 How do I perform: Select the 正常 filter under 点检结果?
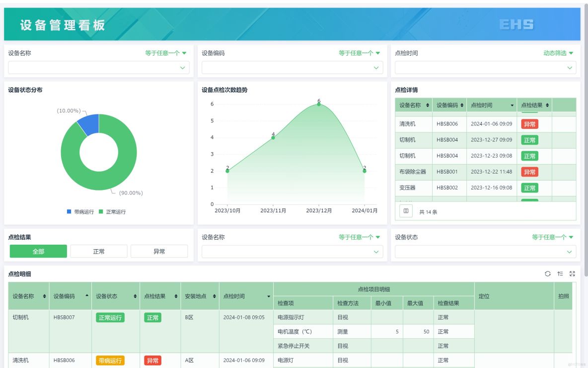[98, 251]
